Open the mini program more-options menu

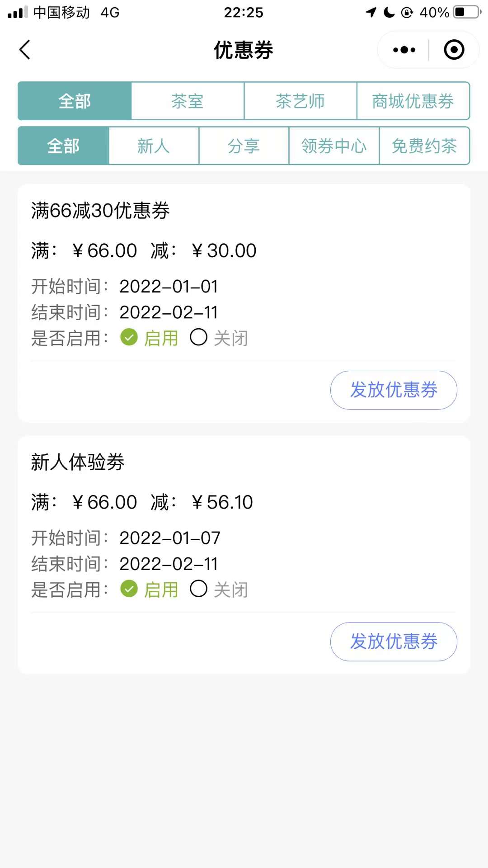tap(404, 50)
